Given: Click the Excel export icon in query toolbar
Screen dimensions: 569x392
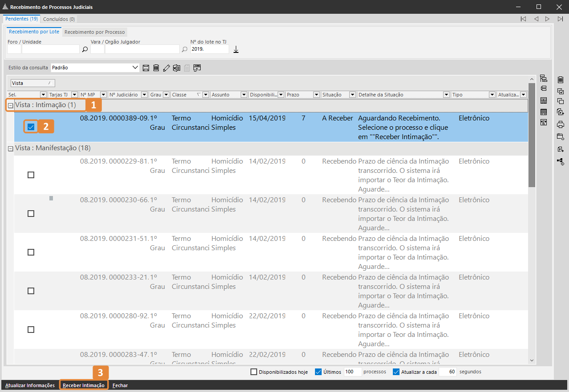Looking at the screenshot, I should coord(177,68).
